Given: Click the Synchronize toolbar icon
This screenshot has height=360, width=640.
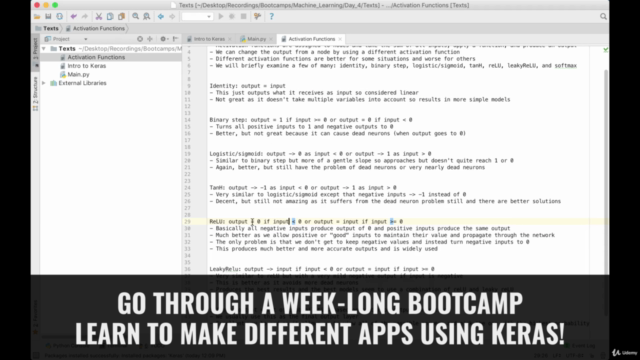Looking at the screenshot, I should [60, 16].
